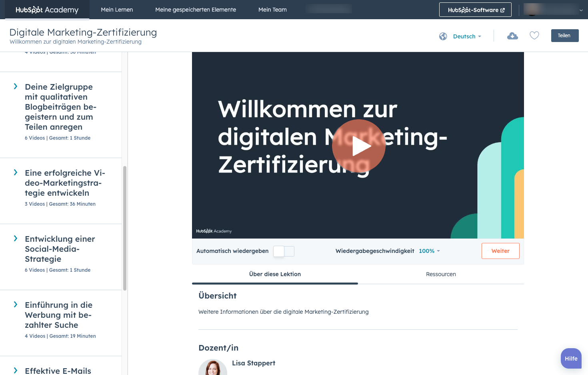Screen dimensions: 588x375
Task: Open lesson Entwicklung einer Social-Media-Strategie
Action: (x=60, y=249)
